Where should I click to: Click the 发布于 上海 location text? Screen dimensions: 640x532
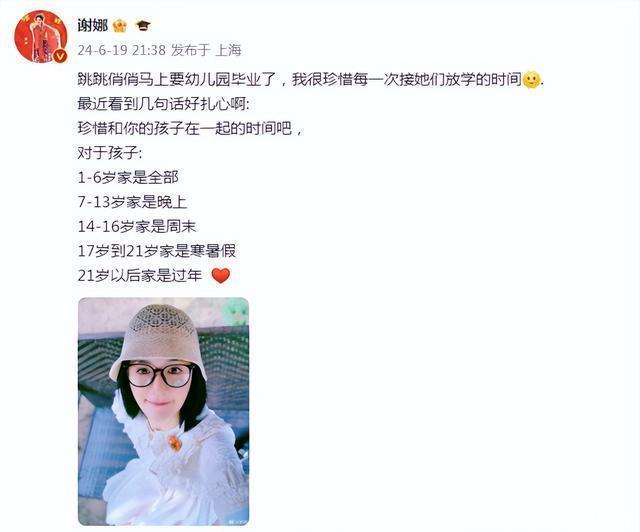(206, 50)
